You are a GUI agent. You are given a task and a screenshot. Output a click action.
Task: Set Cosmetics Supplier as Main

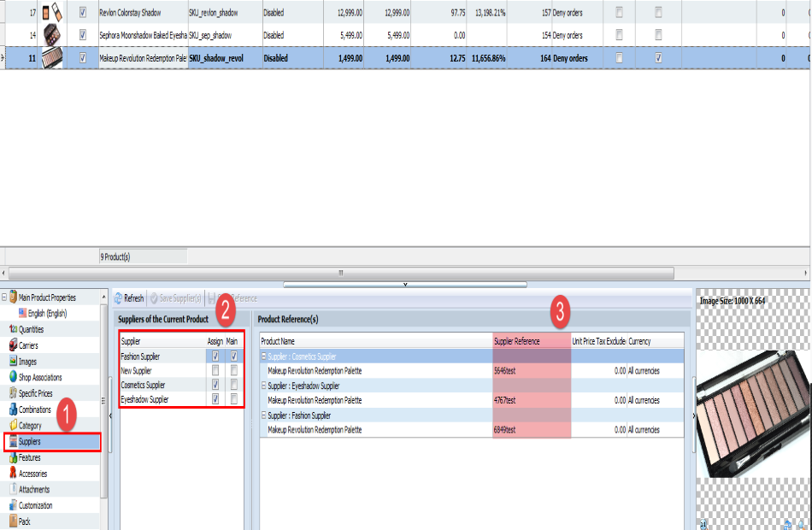(234, 385)
